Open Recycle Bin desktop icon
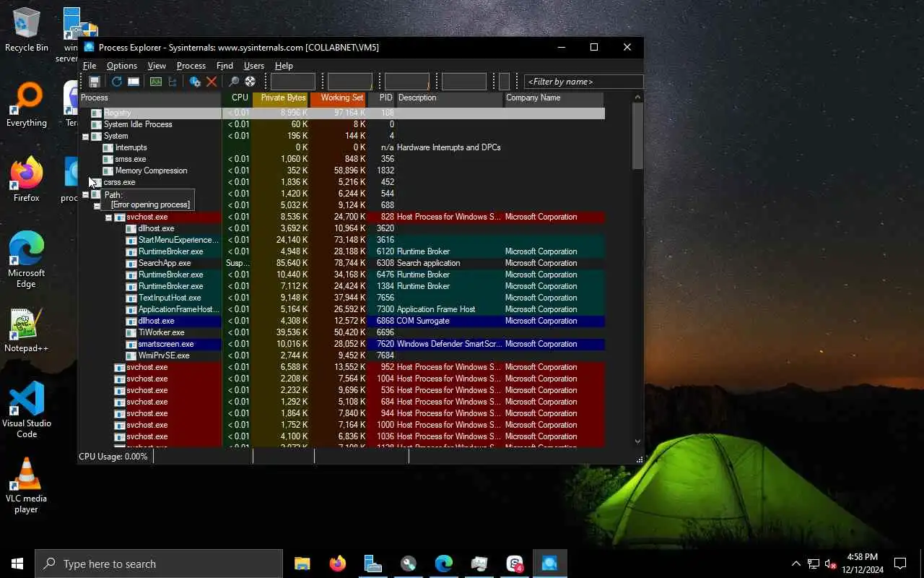924x578 pixels. (27, 30)
